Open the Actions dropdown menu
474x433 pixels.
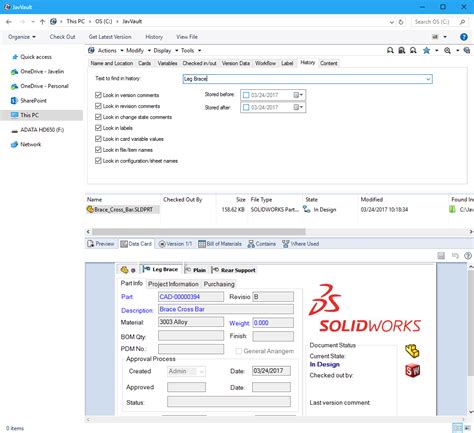110,50
